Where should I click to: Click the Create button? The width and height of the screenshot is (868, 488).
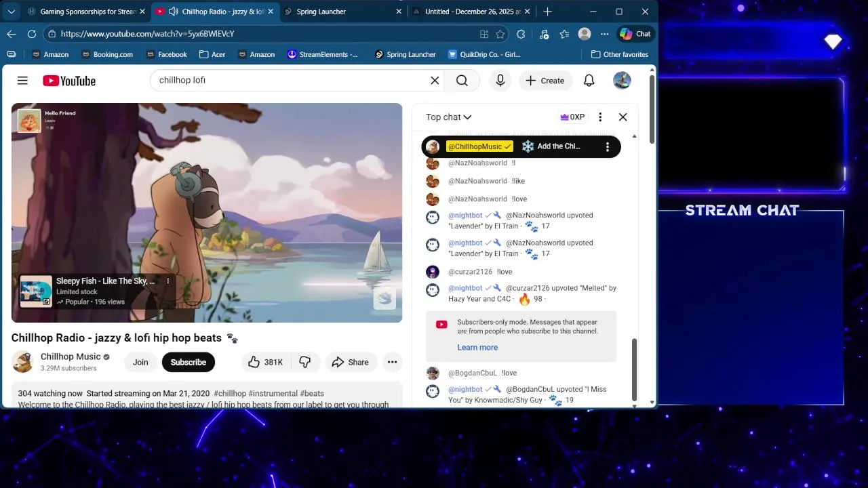(x=545, y=81)
